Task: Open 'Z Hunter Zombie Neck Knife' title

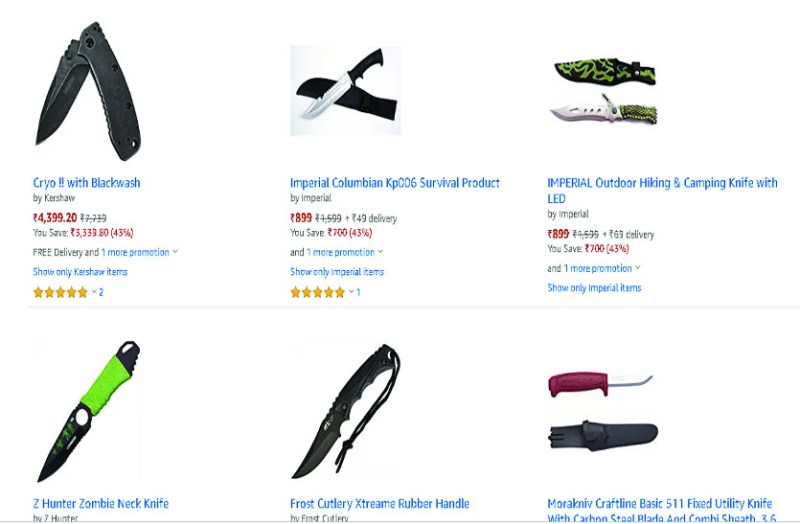Action: coord(101,504)
